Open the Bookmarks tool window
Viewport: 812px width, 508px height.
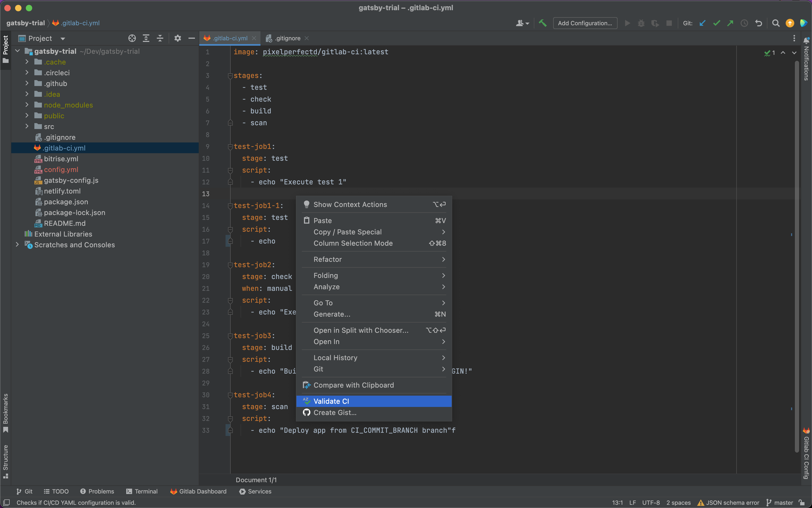point(5,413)
